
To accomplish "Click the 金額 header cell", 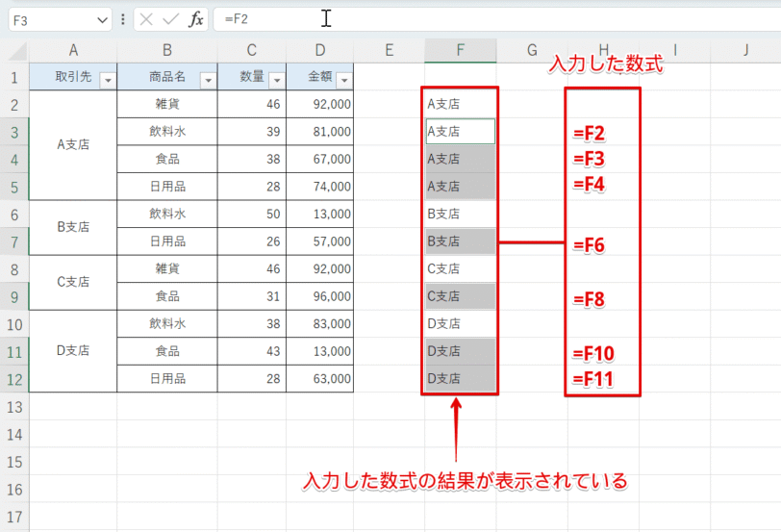I will [x=320, y=77].
